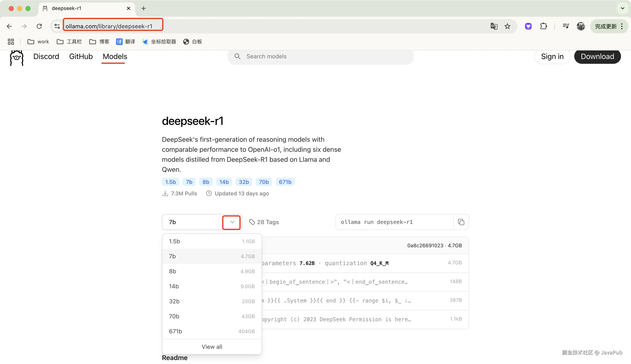The image size is (631, 364).
Task: Collapse the 7b model size dropdown
Action: tap(232, 222)
